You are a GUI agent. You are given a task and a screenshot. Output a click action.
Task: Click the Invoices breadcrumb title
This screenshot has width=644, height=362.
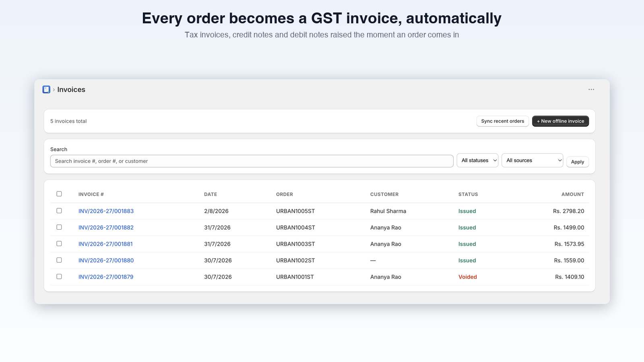71,90
